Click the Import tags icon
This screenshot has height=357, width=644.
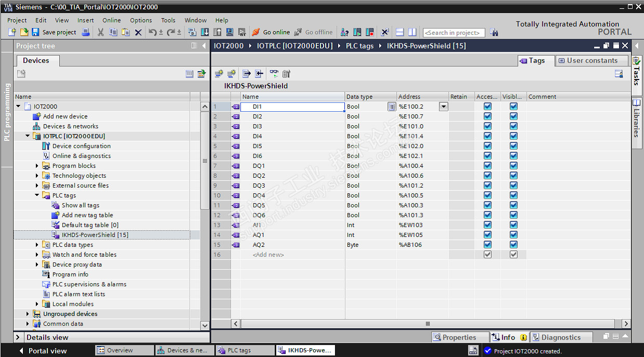259,74
